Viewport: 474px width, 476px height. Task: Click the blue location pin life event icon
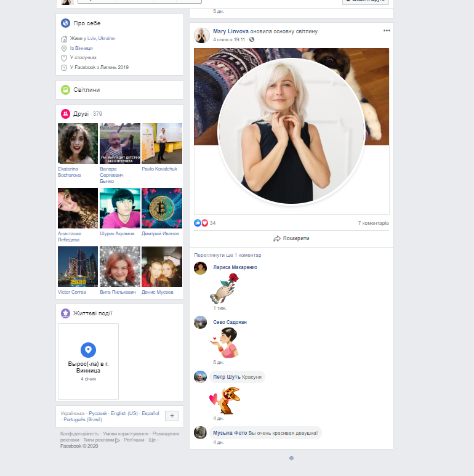point(88,350)
